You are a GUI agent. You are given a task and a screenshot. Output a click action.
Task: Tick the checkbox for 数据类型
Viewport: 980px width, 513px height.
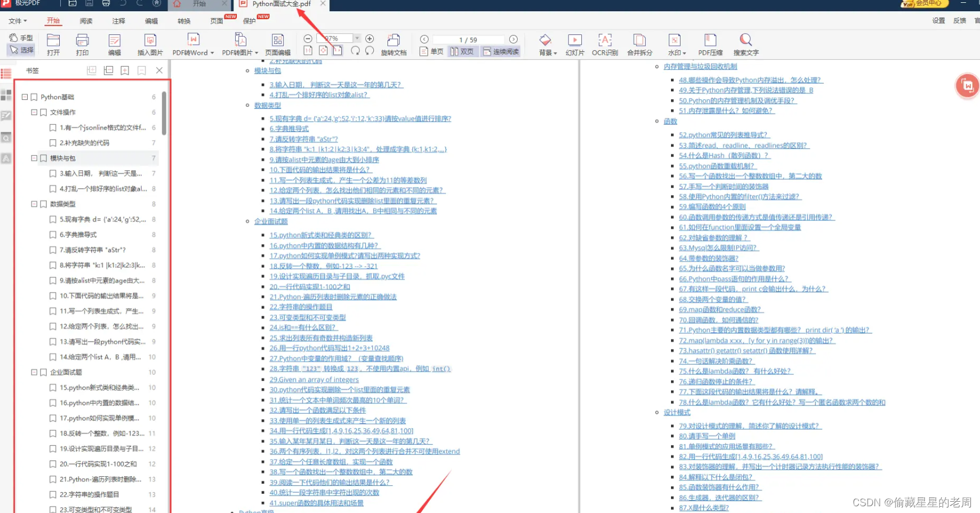43,204
